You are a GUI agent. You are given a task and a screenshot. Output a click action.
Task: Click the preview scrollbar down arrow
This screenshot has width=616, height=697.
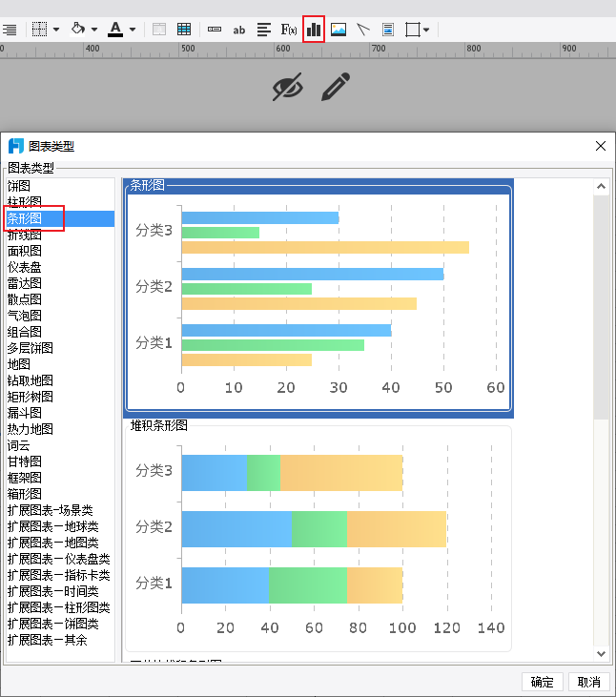[x=601, y=653]
